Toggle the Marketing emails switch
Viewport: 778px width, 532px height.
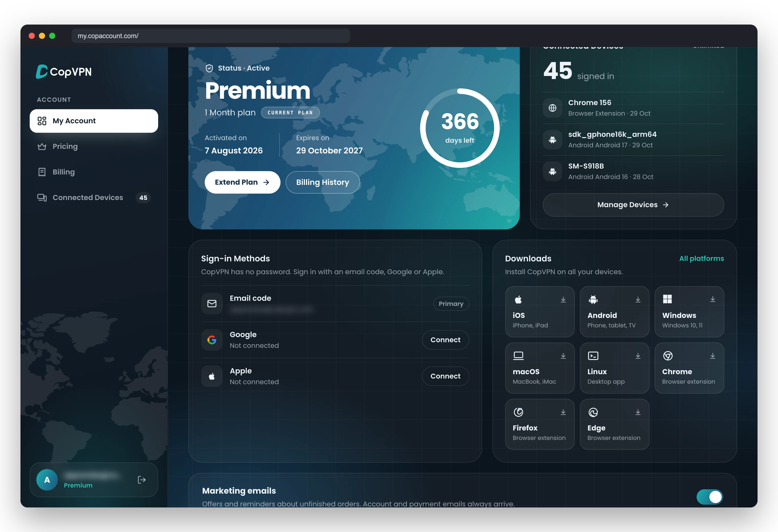point(709,497)
